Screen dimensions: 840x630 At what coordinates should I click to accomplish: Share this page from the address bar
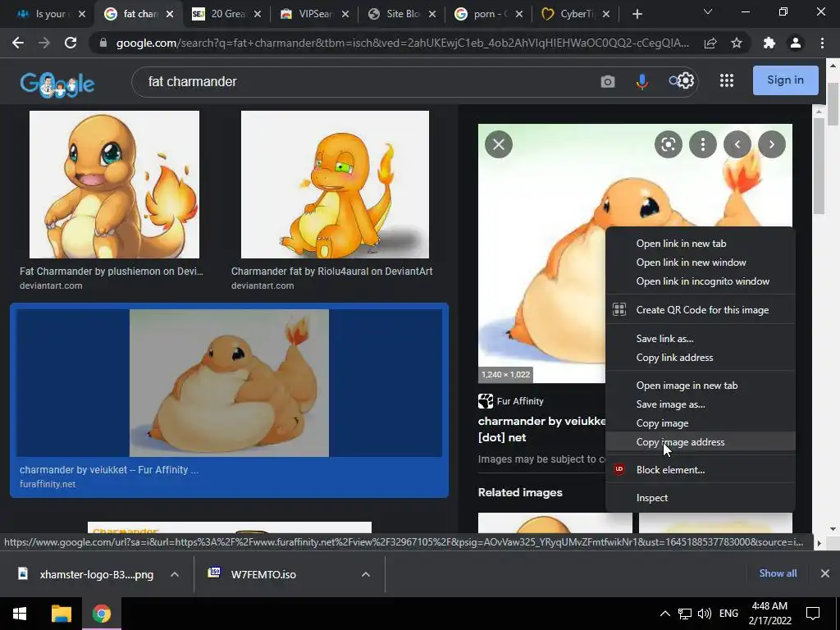710,43
